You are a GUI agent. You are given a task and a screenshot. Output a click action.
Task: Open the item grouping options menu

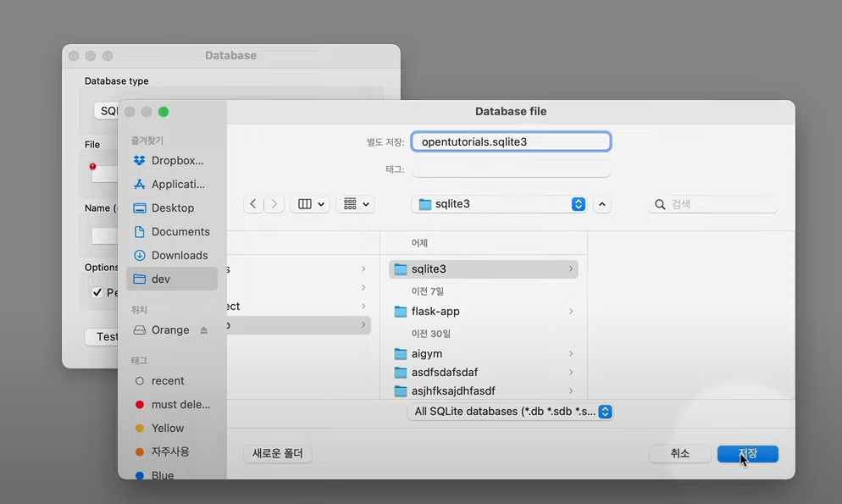[356, 204]
